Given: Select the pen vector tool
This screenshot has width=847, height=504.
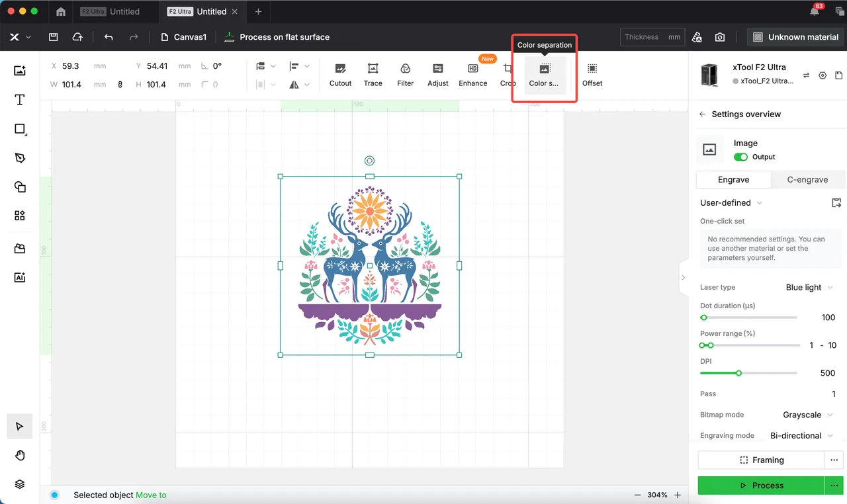Looking at the screenshot, I should pyautogui.click(x=20, y=157).
